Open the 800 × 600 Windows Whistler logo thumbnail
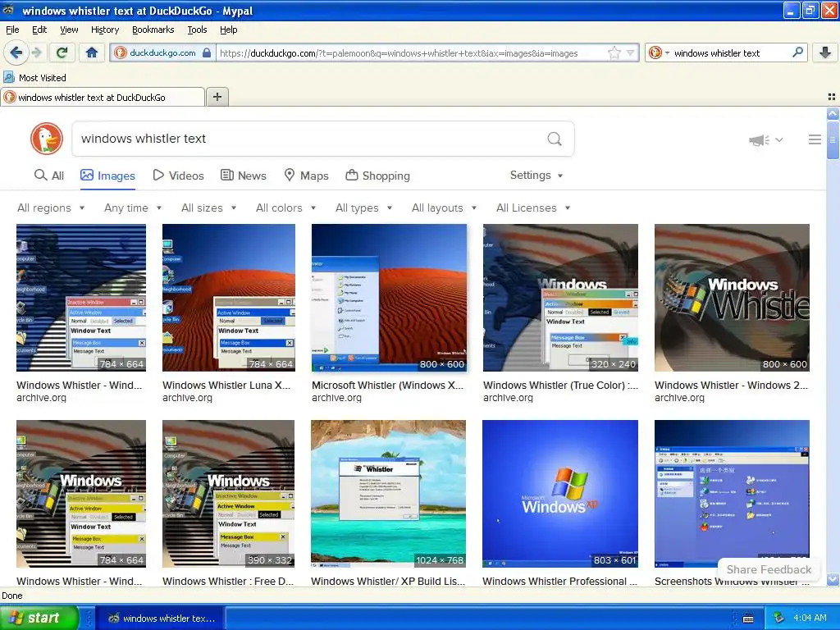Viewport: 840px width, 630px height. point(732,297)
